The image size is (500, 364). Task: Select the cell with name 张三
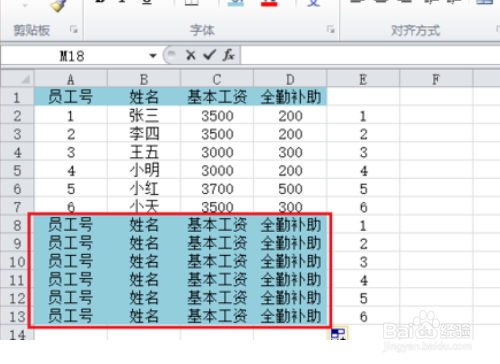pyautogui.click(x=144, y=116)
